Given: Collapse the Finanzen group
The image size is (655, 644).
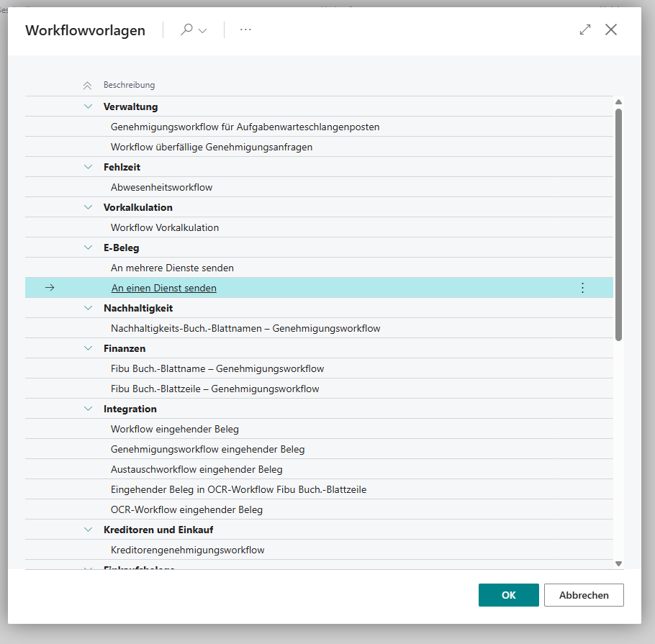Looking at the screenshot, I should pos(88,348).
